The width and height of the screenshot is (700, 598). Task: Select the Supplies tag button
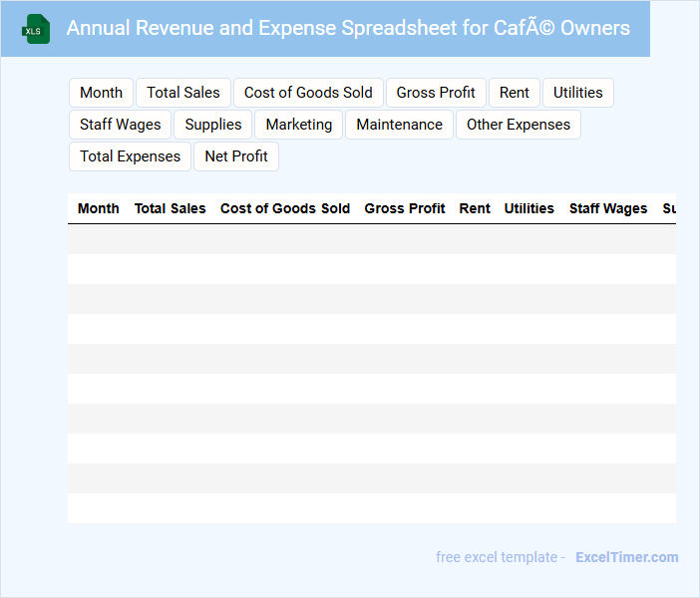coord(213,125)
